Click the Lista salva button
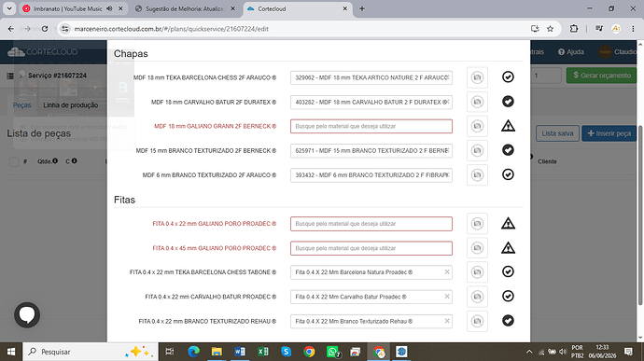 (557, 133)
